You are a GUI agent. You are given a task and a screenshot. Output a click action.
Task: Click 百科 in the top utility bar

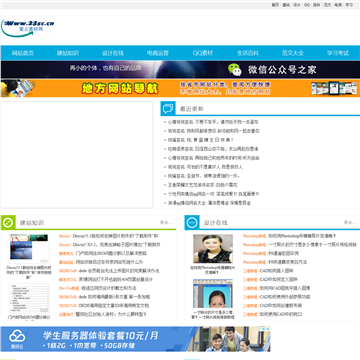click(317, 5)
